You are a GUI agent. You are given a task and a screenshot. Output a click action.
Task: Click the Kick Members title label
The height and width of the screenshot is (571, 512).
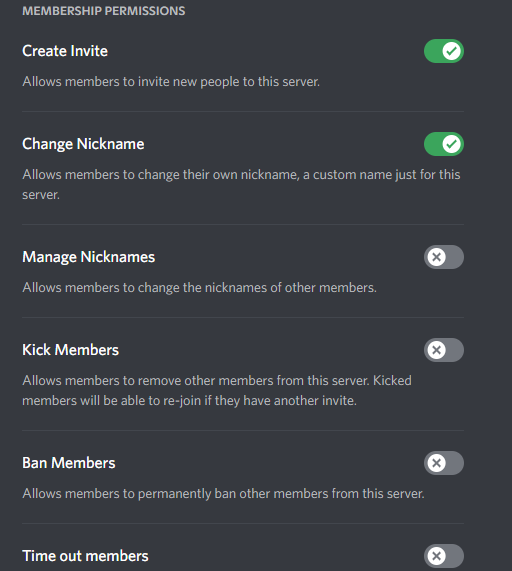[x=70, y=350]
